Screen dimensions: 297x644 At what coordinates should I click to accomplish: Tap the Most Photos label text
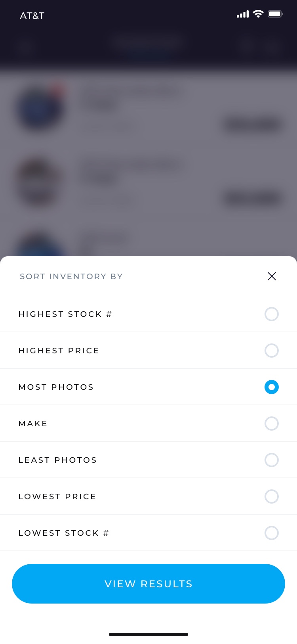tap(56, 387)
